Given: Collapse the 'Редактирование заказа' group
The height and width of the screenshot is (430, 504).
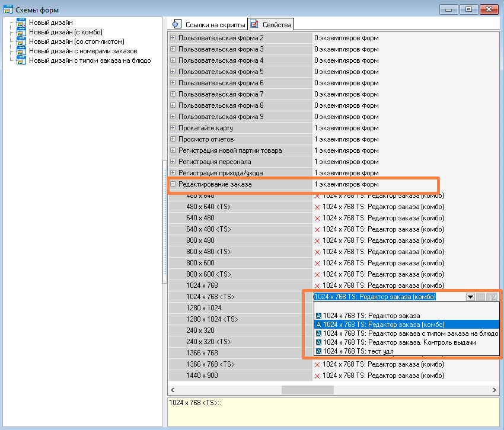Looking at the screenshot, I should tap(173, 185).
